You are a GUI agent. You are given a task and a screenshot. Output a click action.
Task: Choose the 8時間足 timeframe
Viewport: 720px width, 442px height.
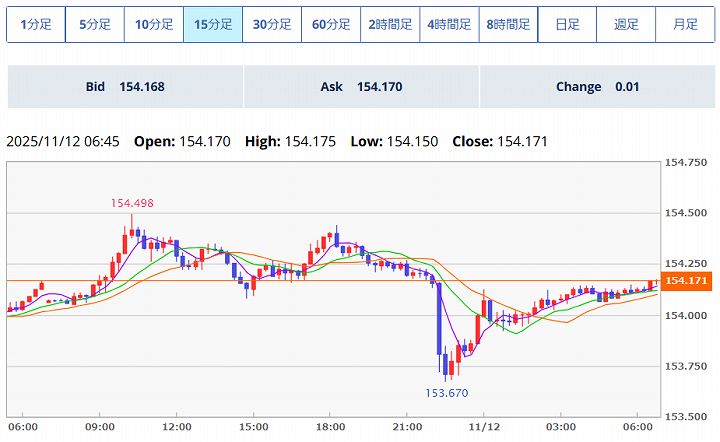click(507, 24)
